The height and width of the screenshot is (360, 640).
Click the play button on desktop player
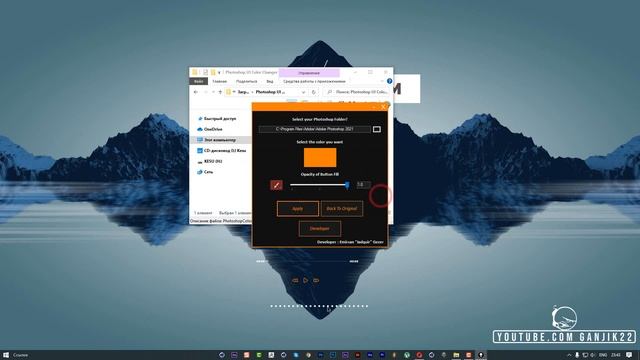point(305,280)
